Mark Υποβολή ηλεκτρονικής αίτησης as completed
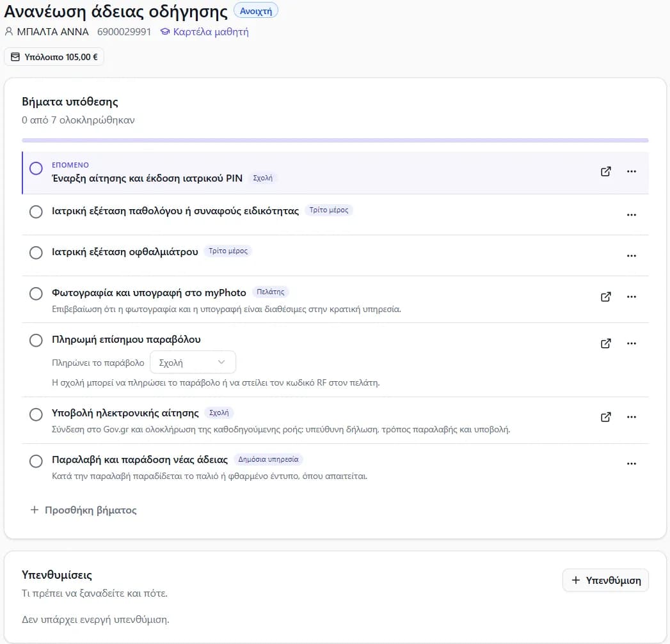This screenshot has width=670, height=644. 36,414
